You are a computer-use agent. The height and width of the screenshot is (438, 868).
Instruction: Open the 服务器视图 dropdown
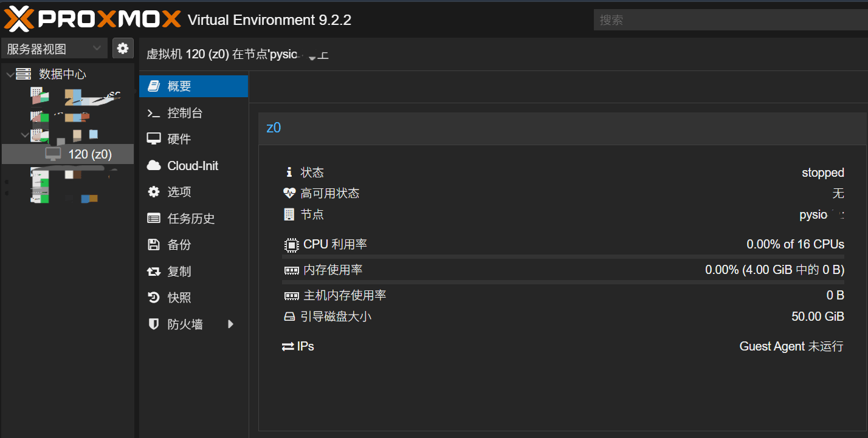(54, 49)
